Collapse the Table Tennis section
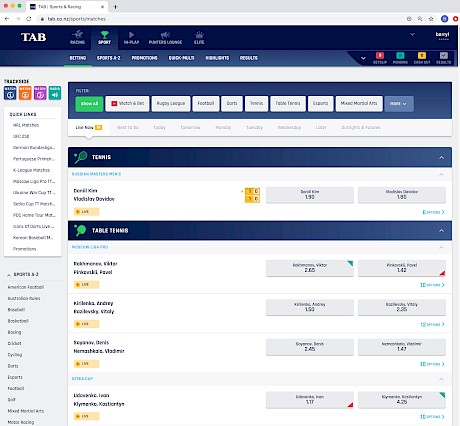The width and height of the screenshot is (460, 426). pyautogui.click(x=441, y=231)
